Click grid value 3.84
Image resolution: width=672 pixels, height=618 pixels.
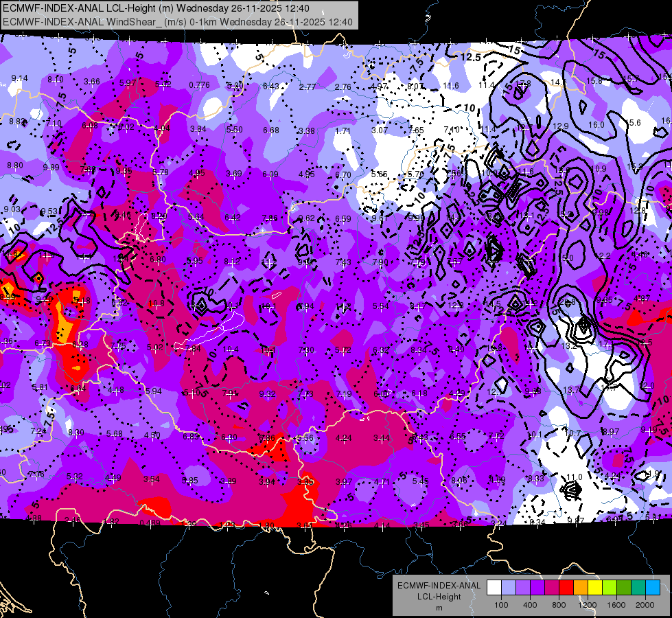[x=198, y=128]
